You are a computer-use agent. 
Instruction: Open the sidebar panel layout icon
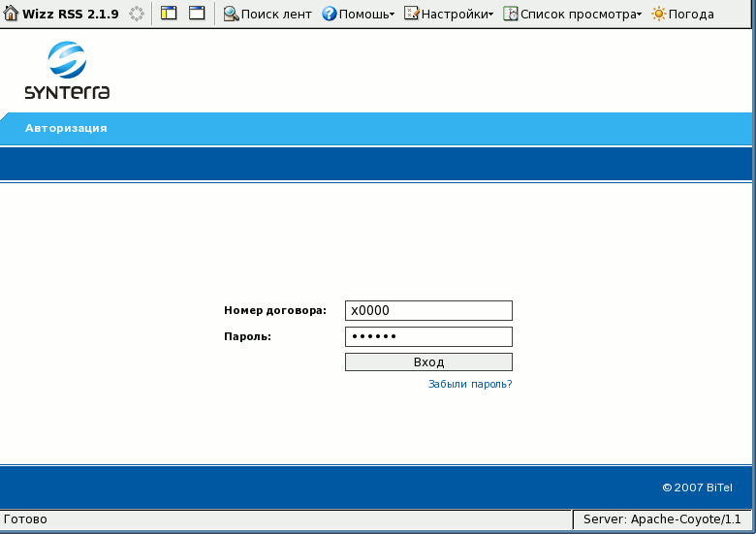[x=169, y=14]
